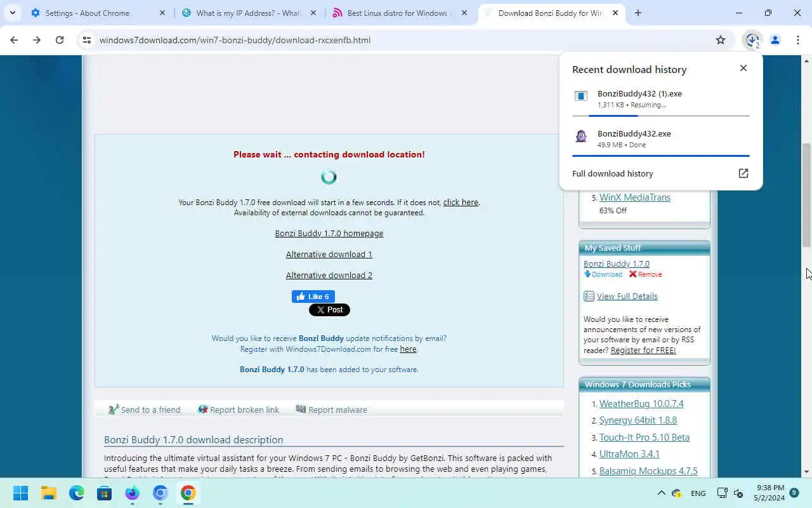Launch Microsoft Edge from taskbar
The height and width of the screenshot is (508, 812).
(x=77, y=493)
